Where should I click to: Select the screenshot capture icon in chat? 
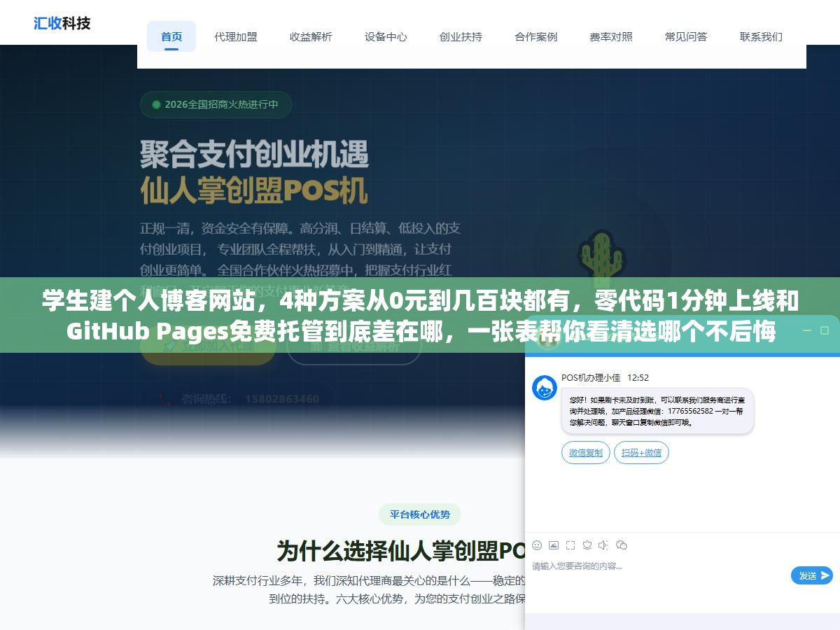pos(570,545)
